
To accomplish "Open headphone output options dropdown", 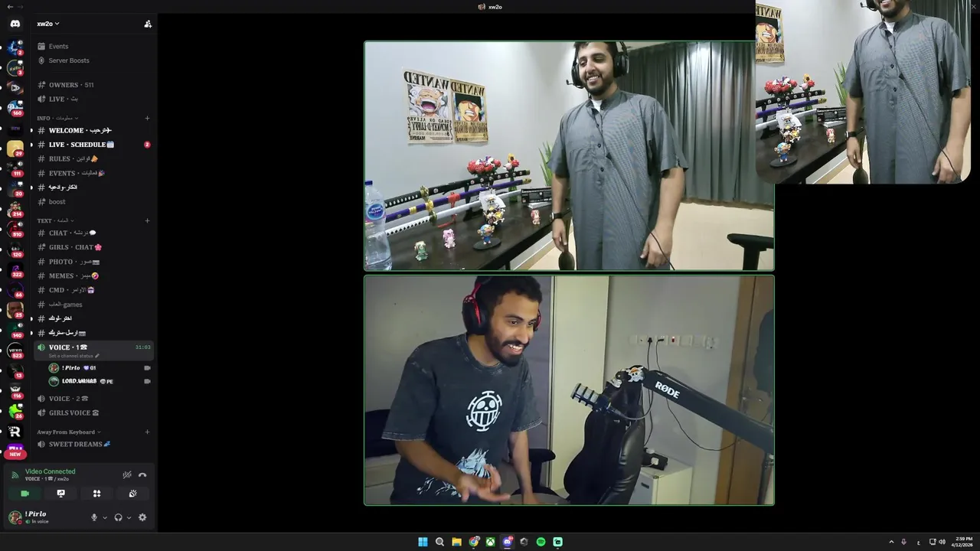I will pyautogui.click(x=128, y=517).
